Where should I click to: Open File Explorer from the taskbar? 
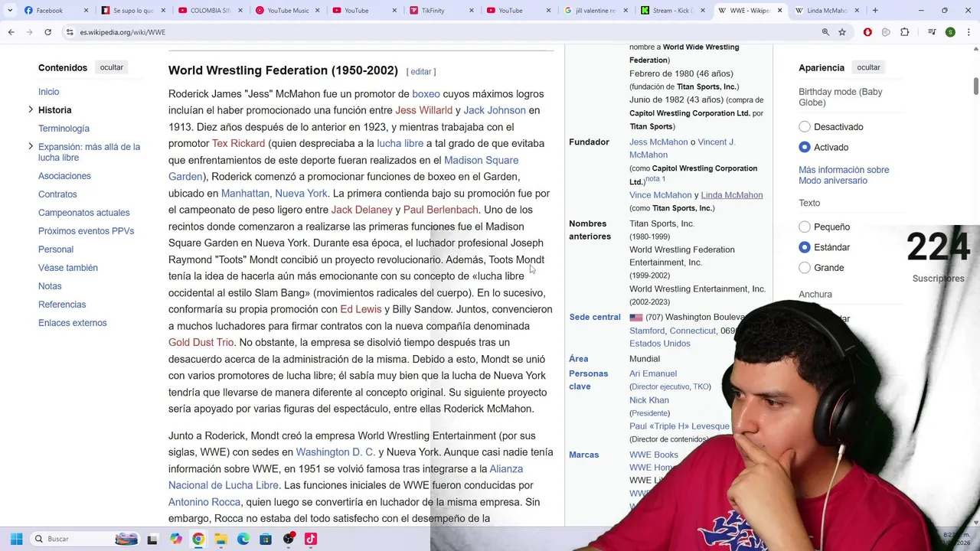(x=220, y=539)
